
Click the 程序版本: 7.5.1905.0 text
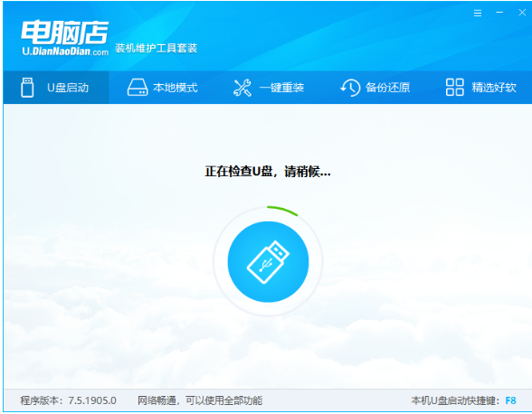point(68,400)
